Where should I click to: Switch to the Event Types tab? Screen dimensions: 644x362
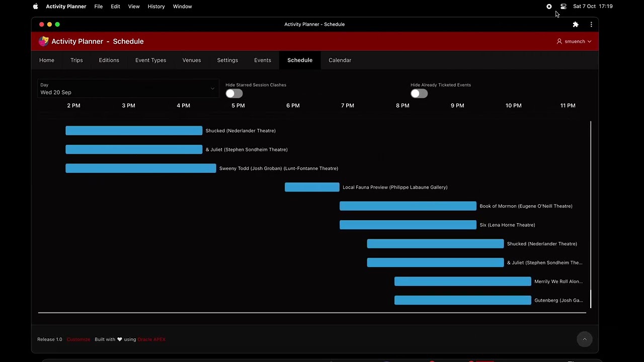(x=150, y=60)
